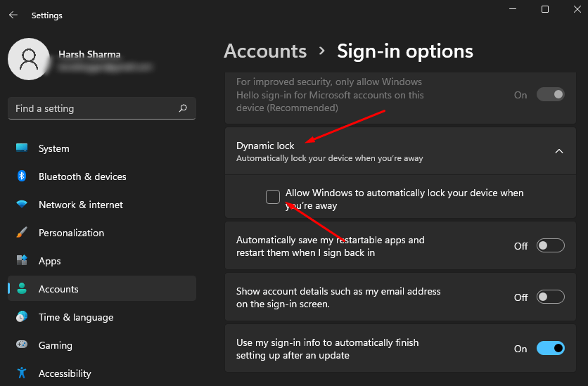The width and height of the screenshot is (588, 386).
Task: Click the Gaming controller icon
Action: pos(22,345)
